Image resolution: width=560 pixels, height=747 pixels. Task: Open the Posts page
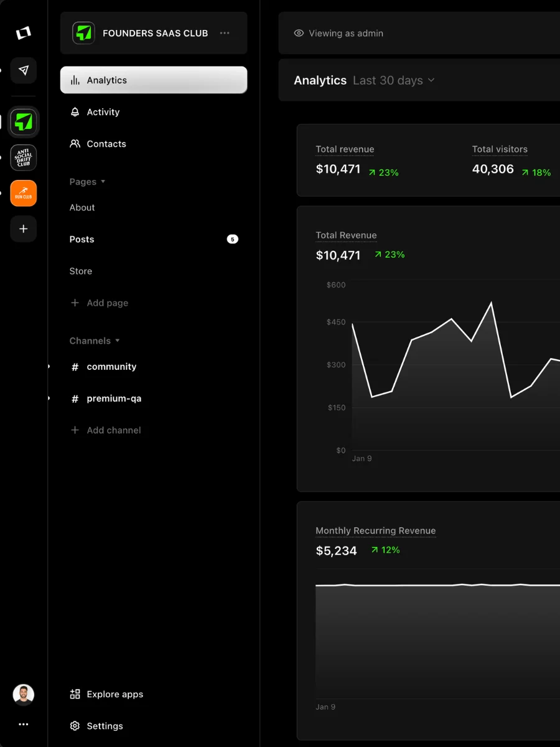(x=82, y=239)
